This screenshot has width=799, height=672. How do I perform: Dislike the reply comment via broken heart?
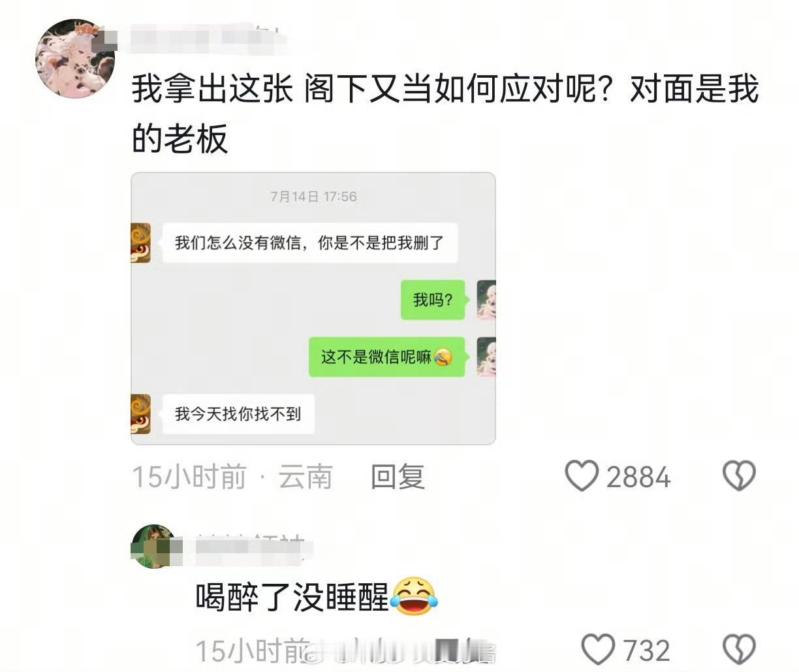point(739,650)
